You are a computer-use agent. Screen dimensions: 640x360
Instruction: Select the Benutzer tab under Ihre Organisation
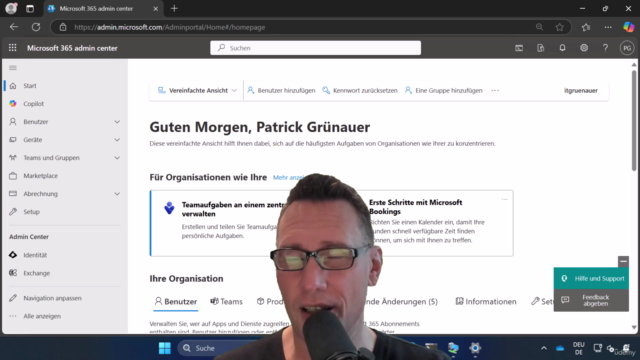pos(176,302)
